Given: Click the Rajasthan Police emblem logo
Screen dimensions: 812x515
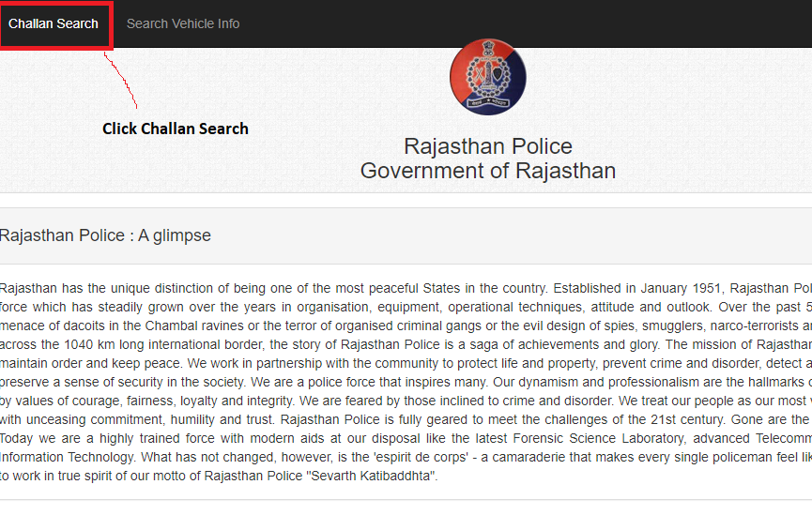Looking at the screenshot, I should tap(488, 77).
